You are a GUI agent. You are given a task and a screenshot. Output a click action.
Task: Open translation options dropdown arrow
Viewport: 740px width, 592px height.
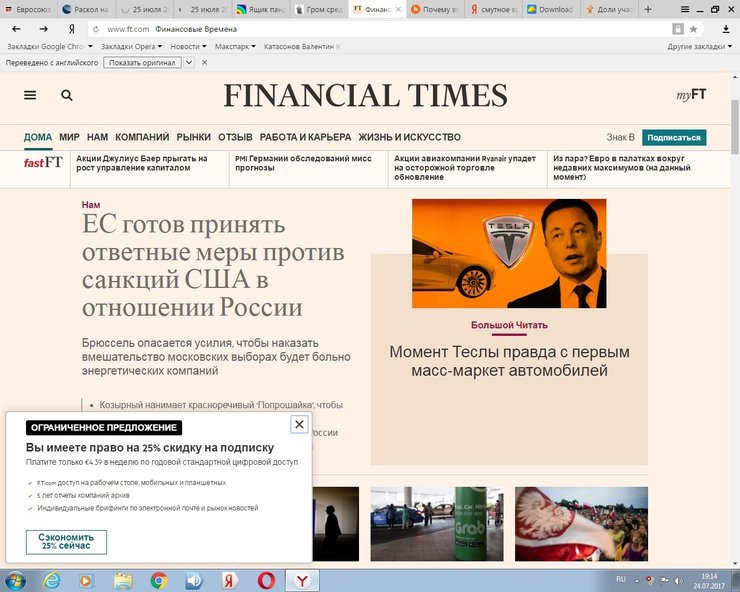pos(186,62)
